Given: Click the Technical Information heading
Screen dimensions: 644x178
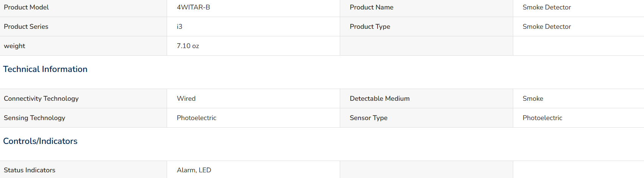Looking at the screenshot, I should 45,69.
